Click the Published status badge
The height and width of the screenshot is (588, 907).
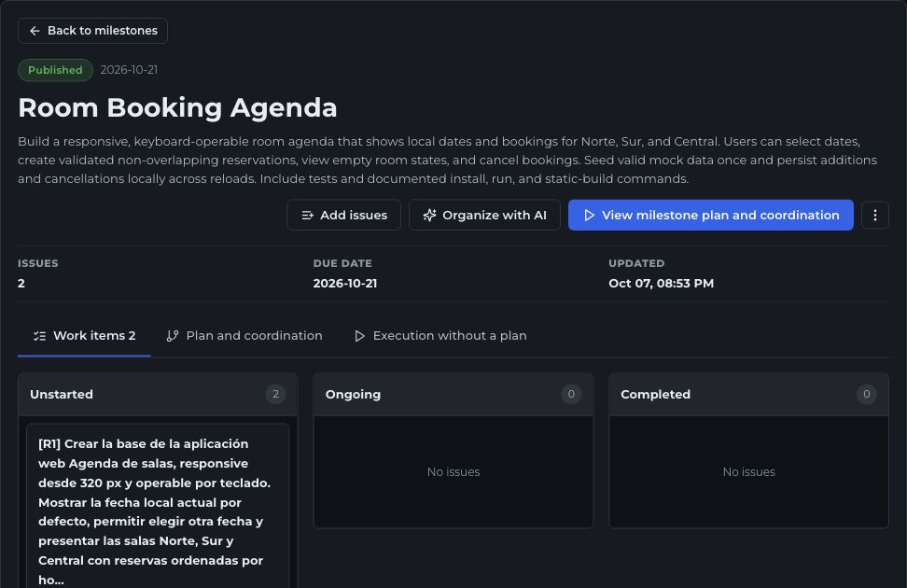pyautogui.click(x=55, y=70)
